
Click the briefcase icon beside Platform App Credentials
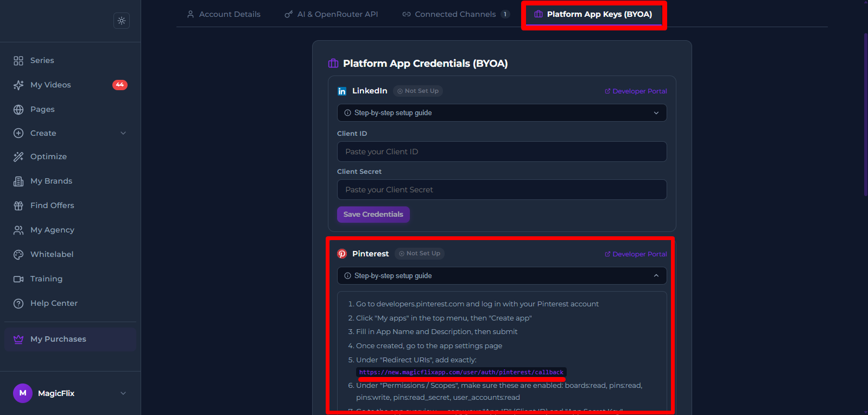[x=333, y=64]
